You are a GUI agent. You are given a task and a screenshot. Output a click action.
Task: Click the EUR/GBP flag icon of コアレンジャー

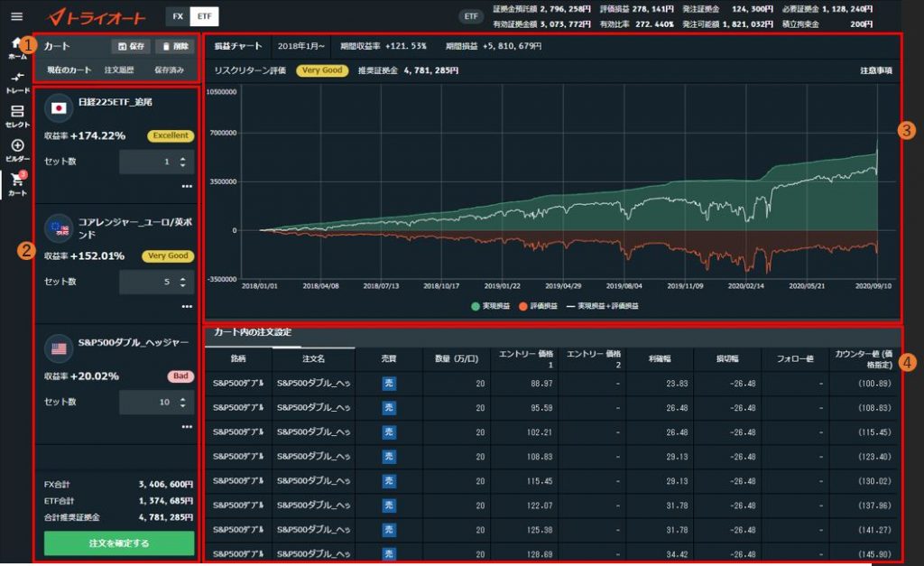click(x=59, y=228)
